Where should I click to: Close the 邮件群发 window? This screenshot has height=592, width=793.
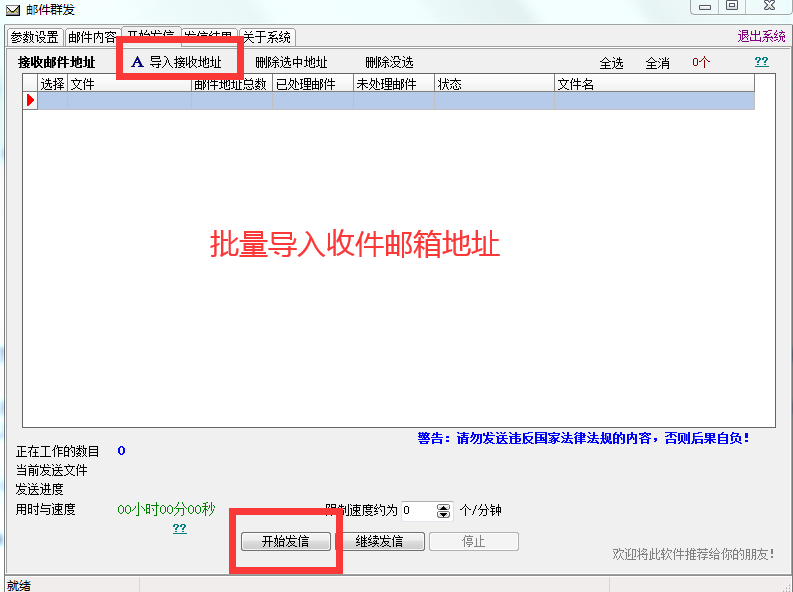coord(769,6)
